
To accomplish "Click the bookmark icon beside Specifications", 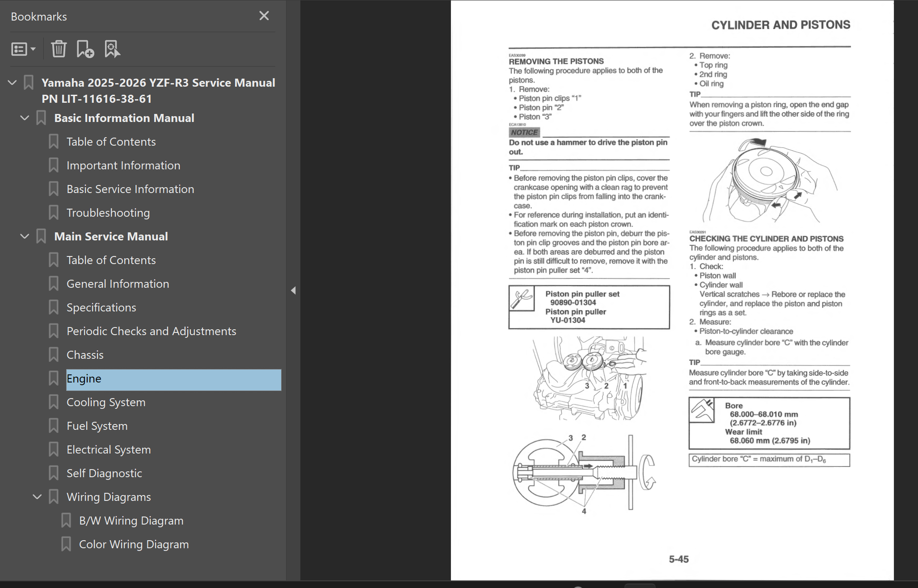I will click(x=54, y=307).
